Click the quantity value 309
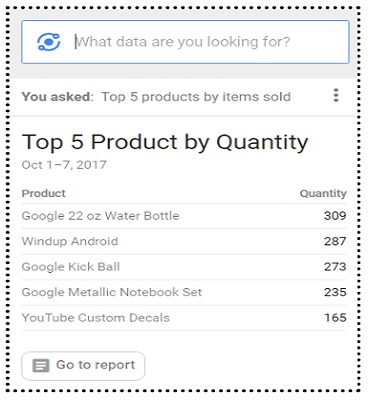The image size is (369, 400). click(x=335, y=216)
